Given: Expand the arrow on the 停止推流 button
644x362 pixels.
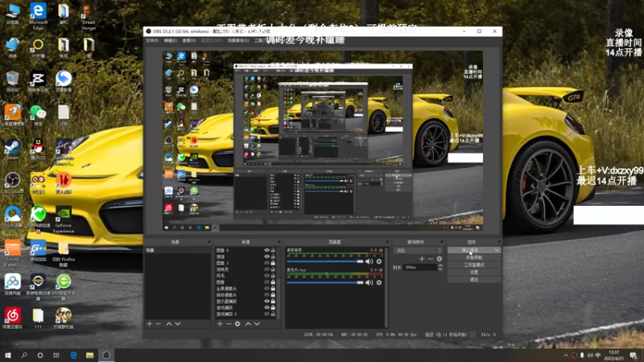Looking at the screenshot, I should (x=497, y=250).
